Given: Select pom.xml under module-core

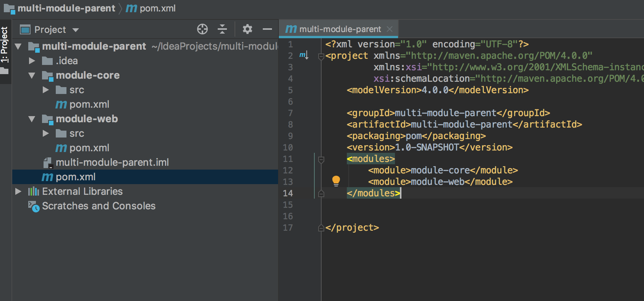Looking at the screenshot, I should point(89,104).
